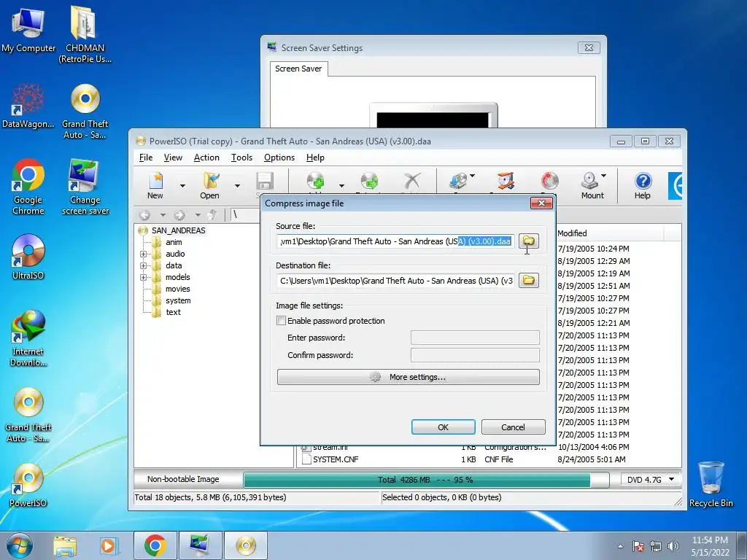This screenshot has height=560, width=747.
Task: Click the Open toolbar icon in PowerISO
Action: click(x=211, y=182)
